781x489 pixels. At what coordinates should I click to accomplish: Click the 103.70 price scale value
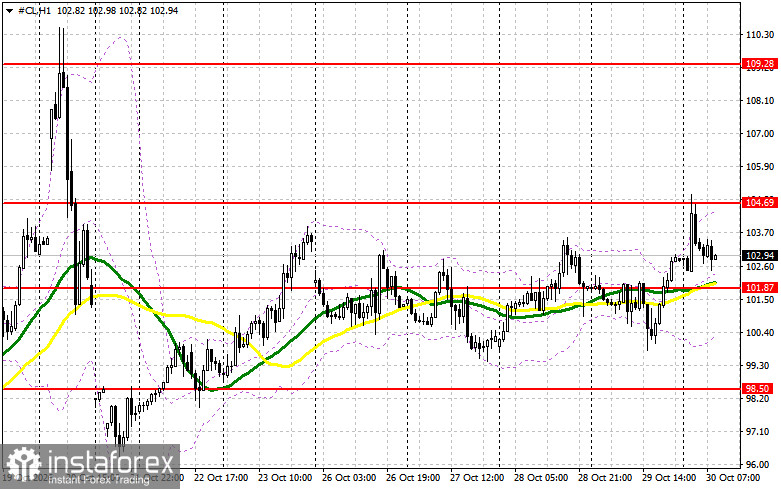pos(760,233)
